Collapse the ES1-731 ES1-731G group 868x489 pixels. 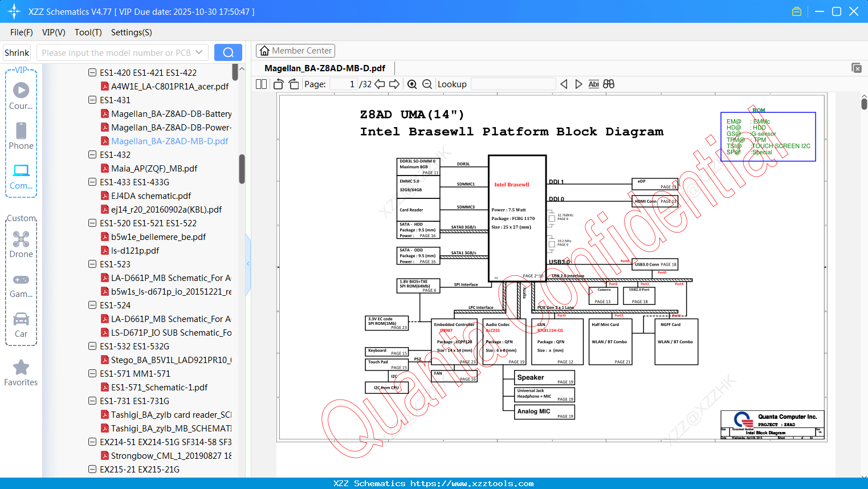tap(92, 401)
